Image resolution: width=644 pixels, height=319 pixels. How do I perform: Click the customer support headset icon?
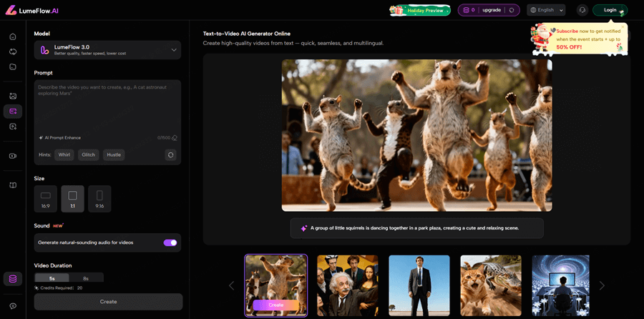(x=582, y=10)
